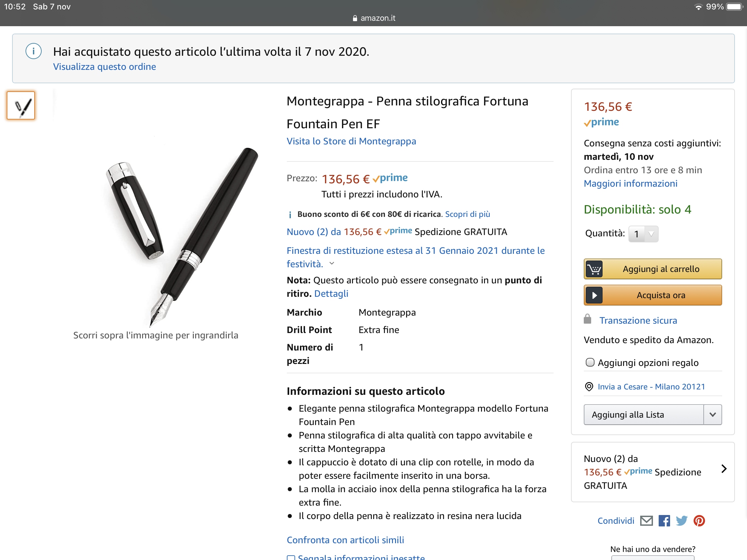Open Visualizza questo ordine link

pos(104,67)
